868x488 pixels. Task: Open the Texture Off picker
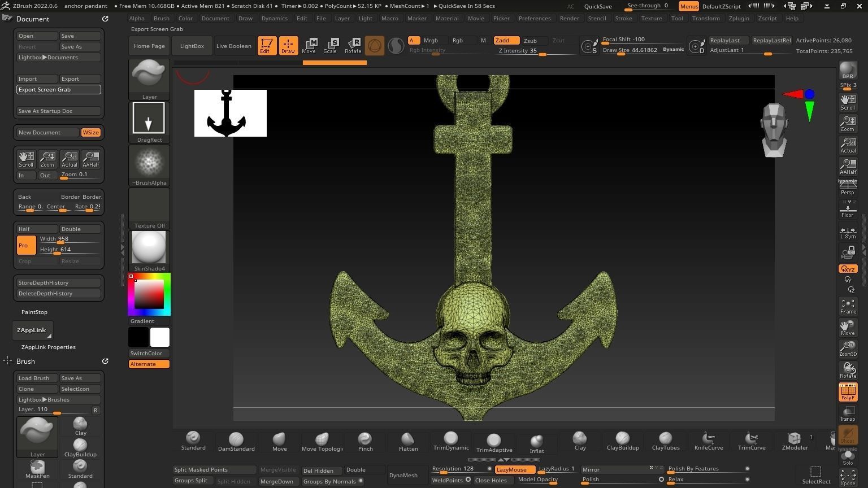tap(149, 208)
